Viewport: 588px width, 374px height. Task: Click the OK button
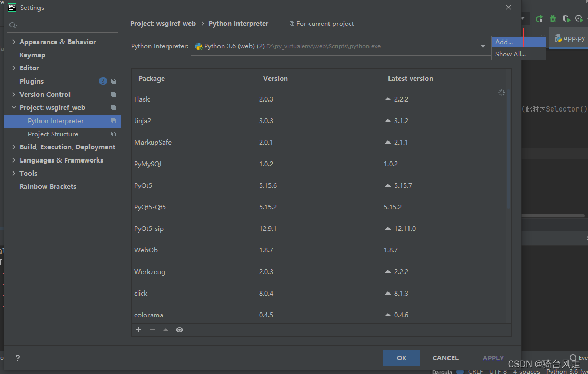point(401,358)
